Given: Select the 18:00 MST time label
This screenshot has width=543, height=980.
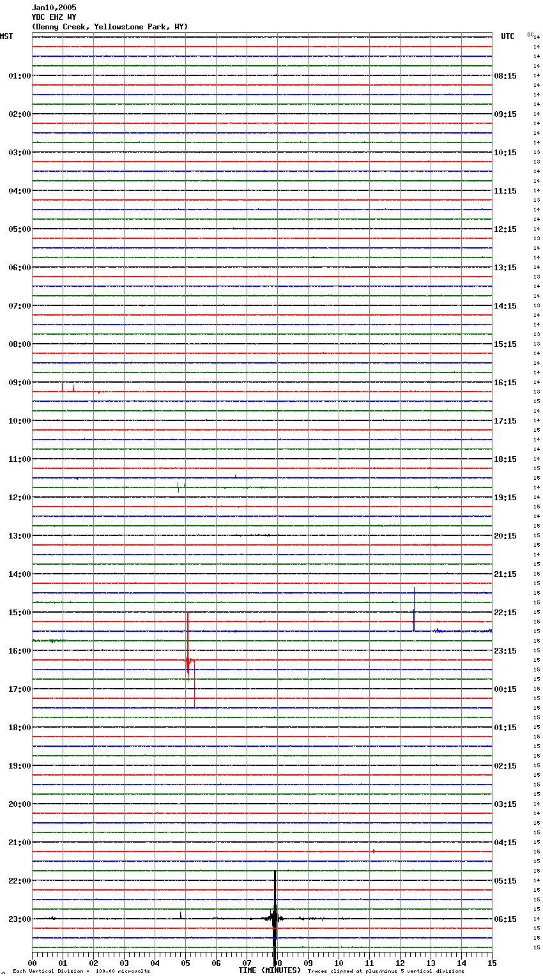Looking at the screenshot, I should click(x=19, y=728).
